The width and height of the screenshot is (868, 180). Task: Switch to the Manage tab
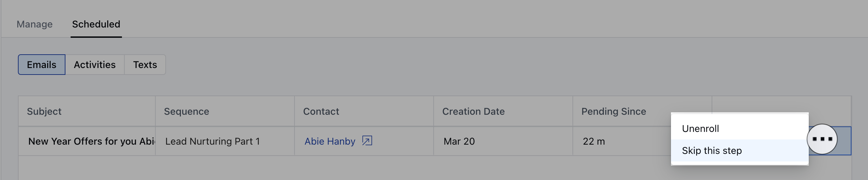[x=34, y=24]
